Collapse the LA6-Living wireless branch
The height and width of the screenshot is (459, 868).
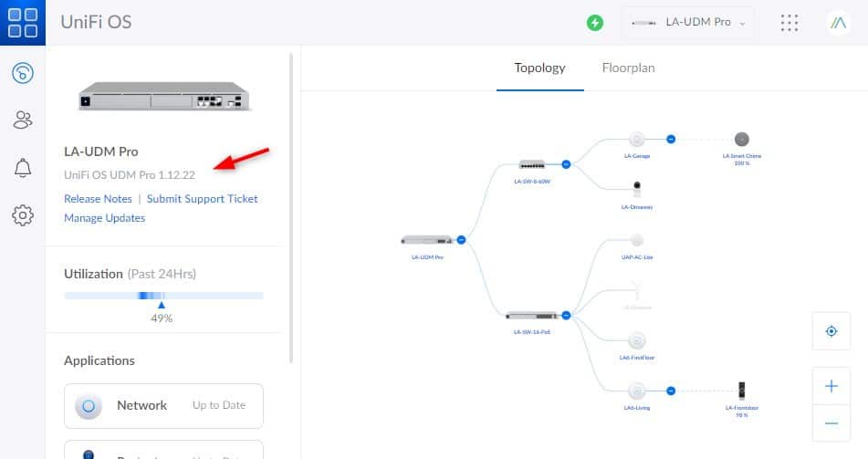(x=671, y=391)
